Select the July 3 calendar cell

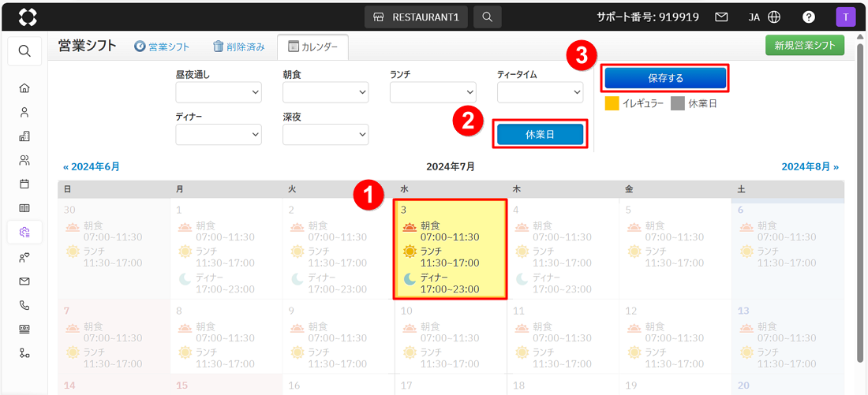click(450, 249)
